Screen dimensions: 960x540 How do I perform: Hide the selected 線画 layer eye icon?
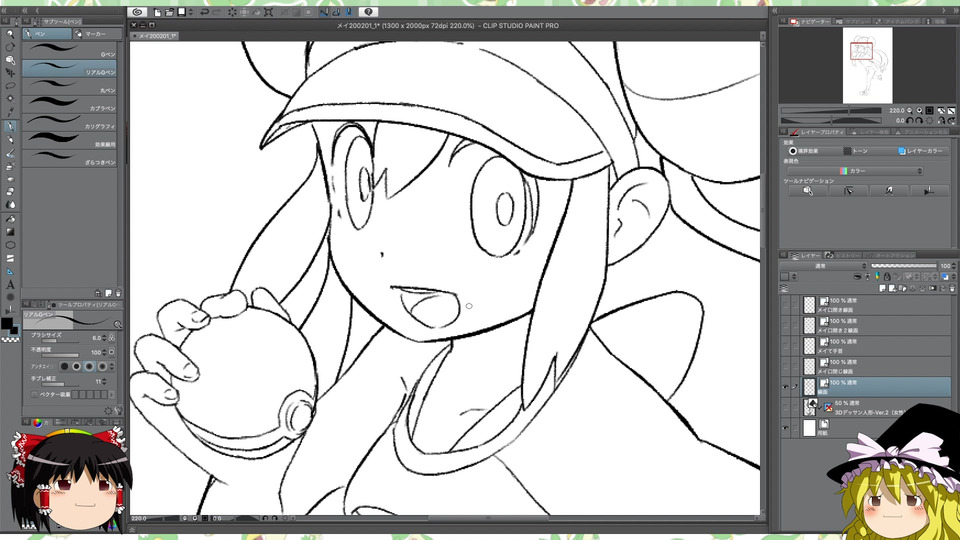(x=786, y=386)
